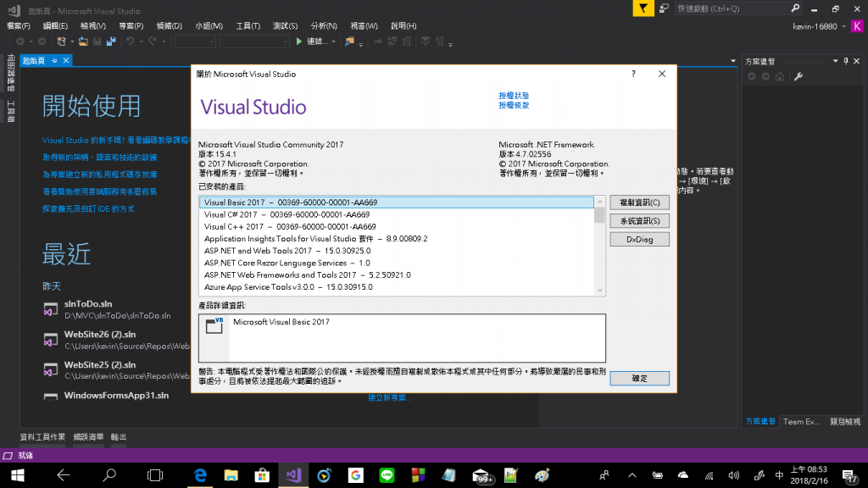Open the 錯誤清單 bottom tab
The image size is (868, 488).
pyautogui.click(x=88, y=437)
